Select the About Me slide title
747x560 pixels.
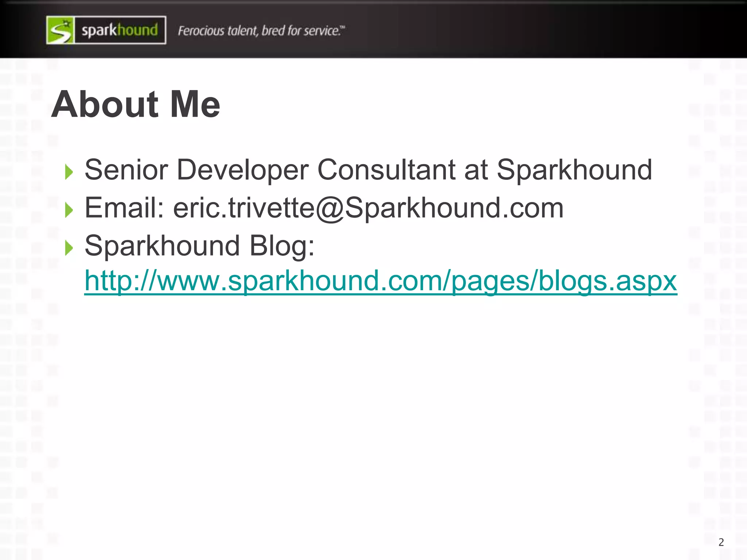point(136,105)
